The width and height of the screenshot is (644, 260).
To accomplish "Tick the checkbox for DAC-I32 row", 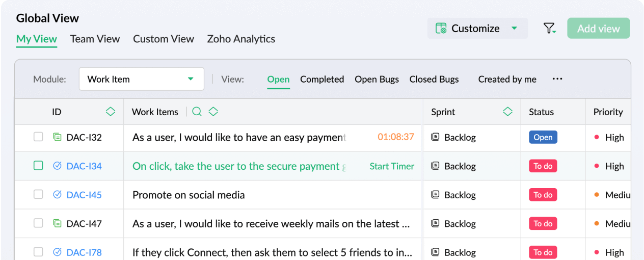I will [x=38, y=137].
